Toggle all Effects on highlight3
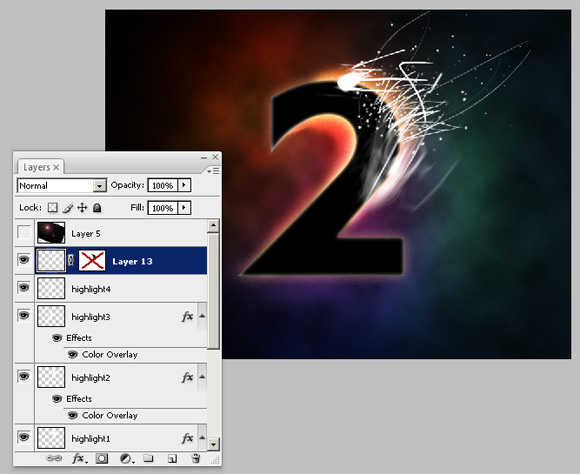This screenshot has height=474, width=580. tap(57, 338)
